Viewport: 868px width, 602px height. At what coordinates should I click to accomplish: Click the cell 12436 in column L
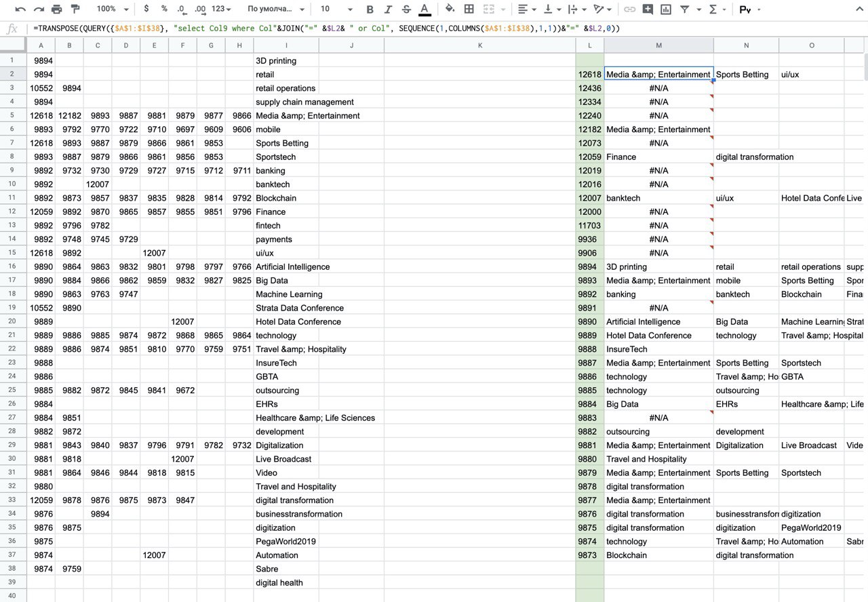(590, 88)
